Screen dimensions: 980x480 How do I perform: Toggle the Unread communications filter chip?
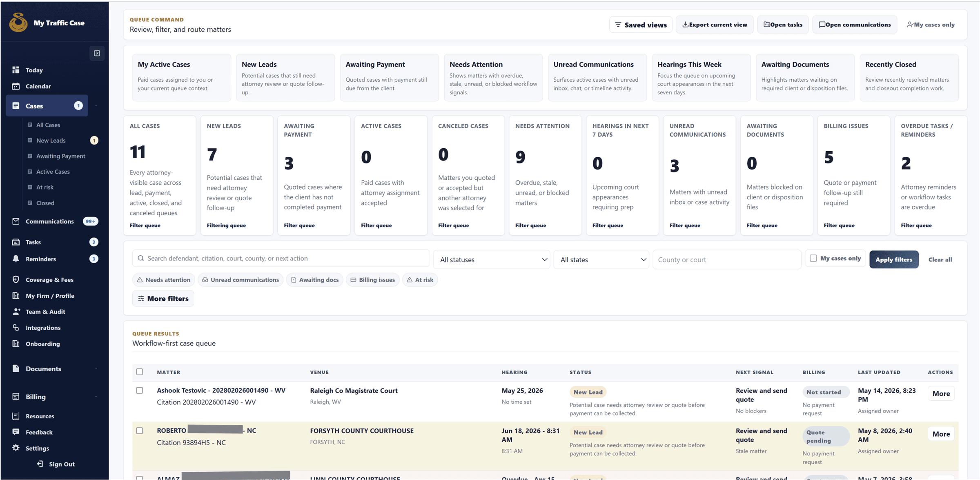(241, 280)
